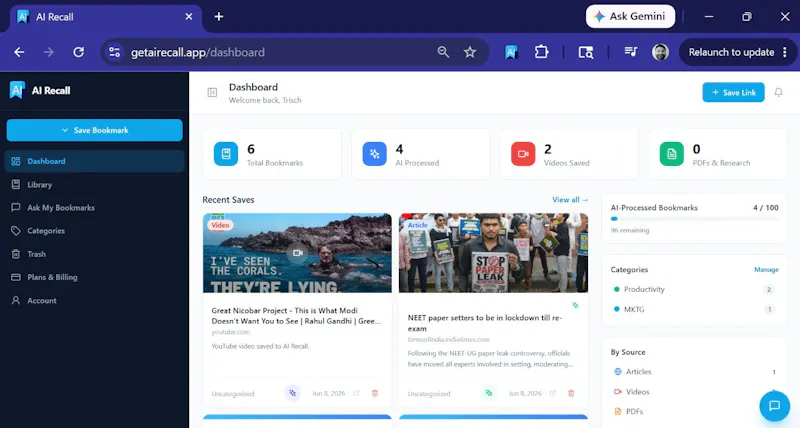
Task: Open the Save Bookmark dropdown button
Action: tap(94, 130)
